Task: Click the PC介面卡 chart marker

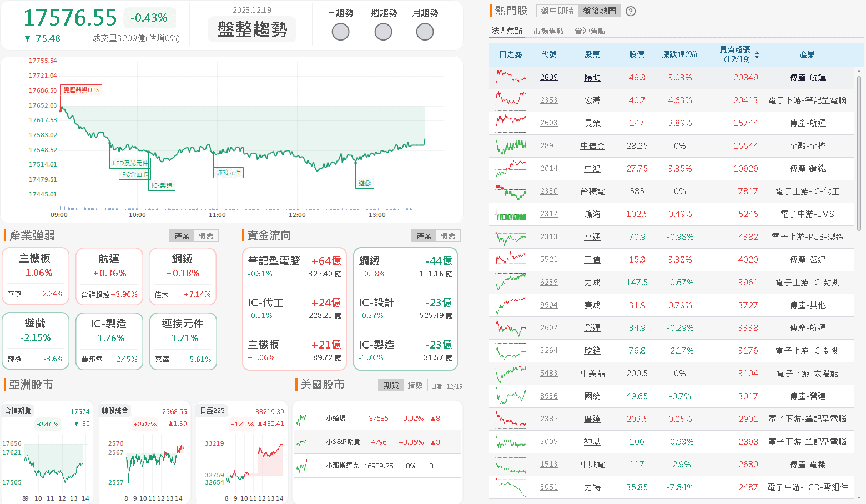Action: [x=135, y=174]
